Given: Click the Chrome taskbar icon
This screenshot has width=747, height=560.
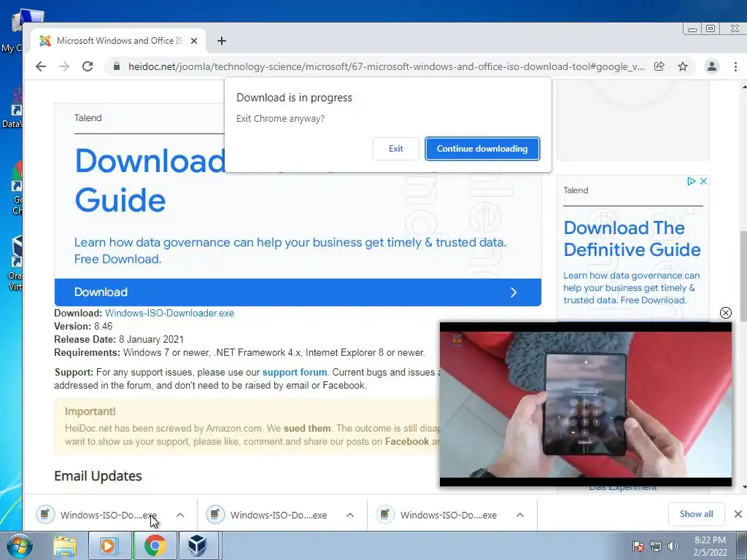Looking at the screenshot, I should tap(155, 545).
